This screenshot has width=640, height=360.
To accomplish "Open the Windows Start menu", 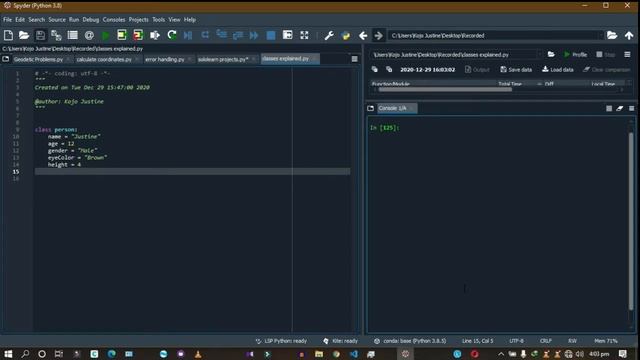I will coord(8,354).
